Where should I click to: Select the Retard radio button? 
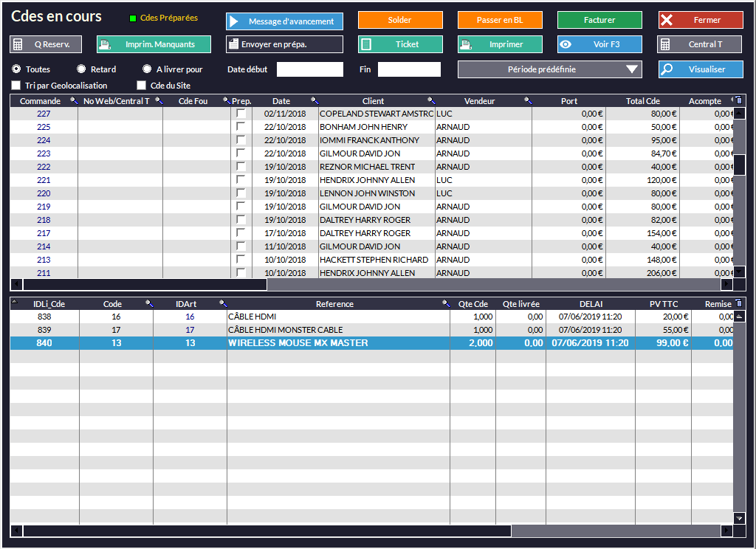pos(81,69)
